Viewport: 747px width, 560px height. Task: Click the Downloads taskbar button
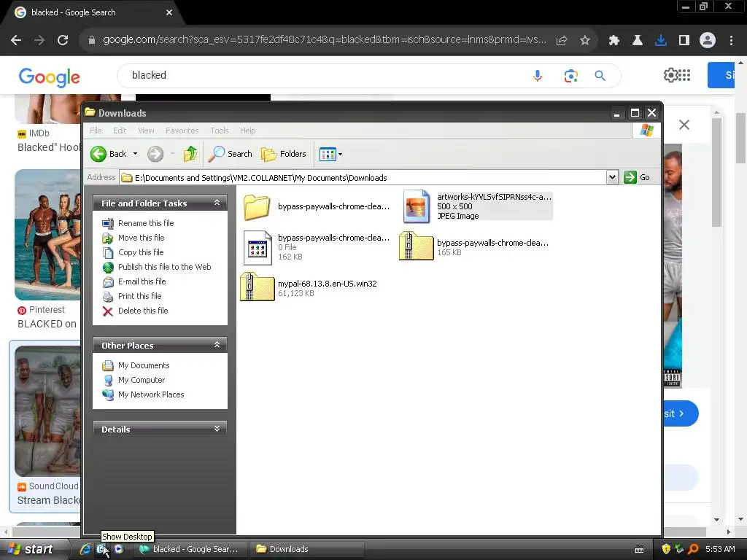308,549
